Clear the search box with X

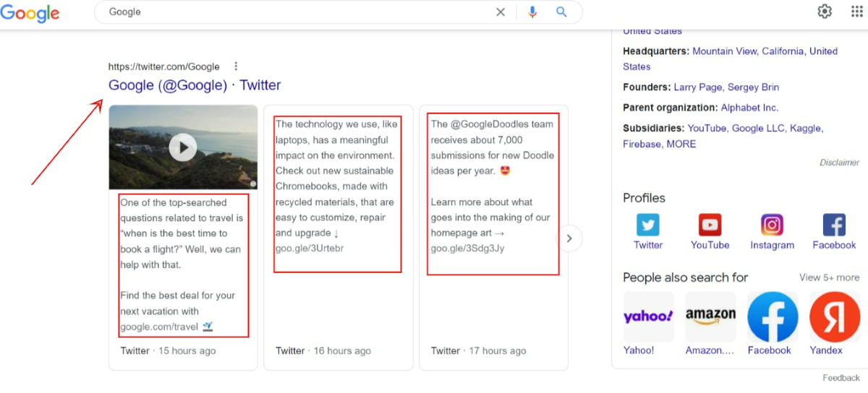tap(501, 12)
